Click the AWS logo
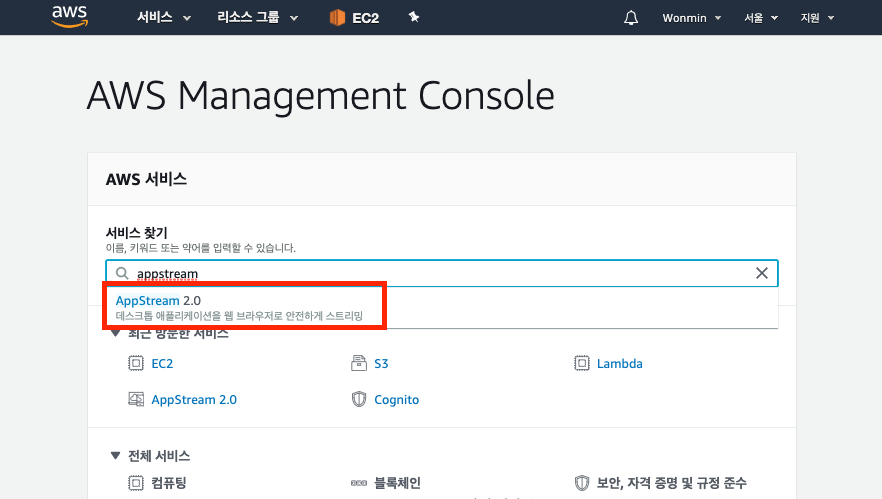882x499 pixels. tap(69, 17)
